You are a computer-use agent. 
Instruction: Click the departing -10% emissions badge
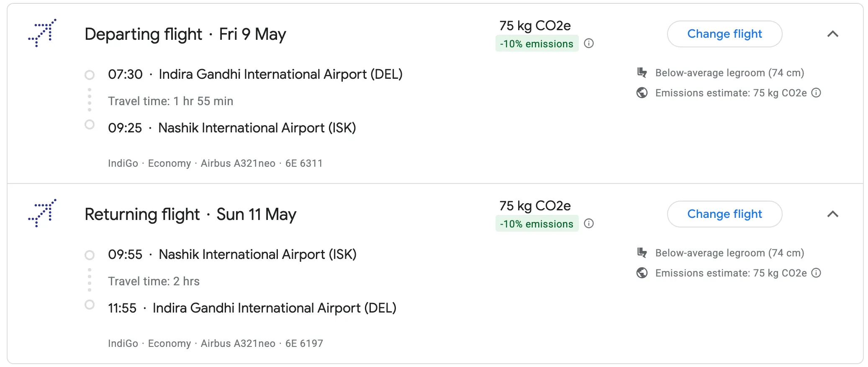537,44
